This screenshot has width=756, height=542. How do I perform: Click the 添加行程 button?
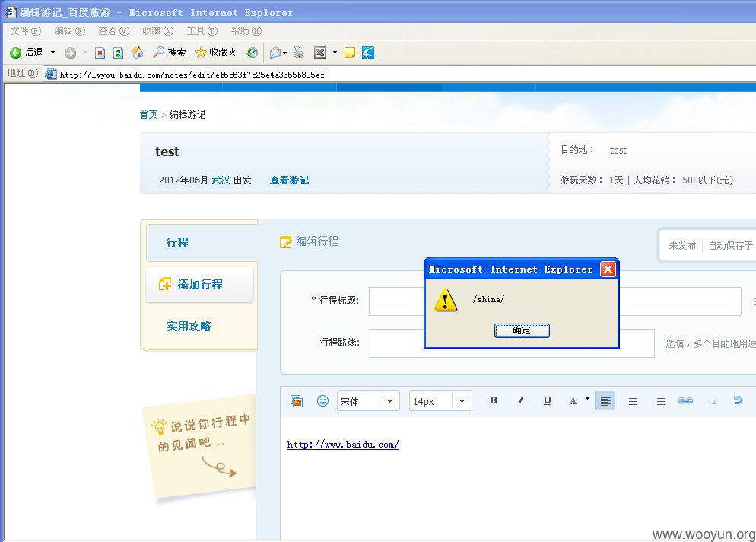[199, 284]
